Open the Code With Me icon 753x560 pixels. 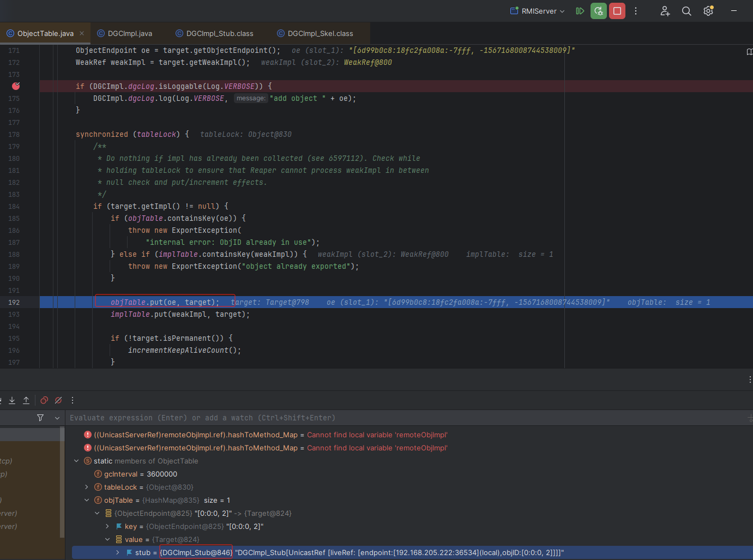[x=665, y=11]
